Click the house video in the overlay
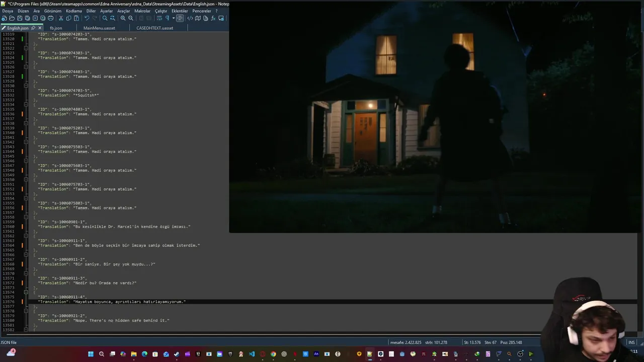Viewport: 644px width, 362px height. tap(436, 117)
